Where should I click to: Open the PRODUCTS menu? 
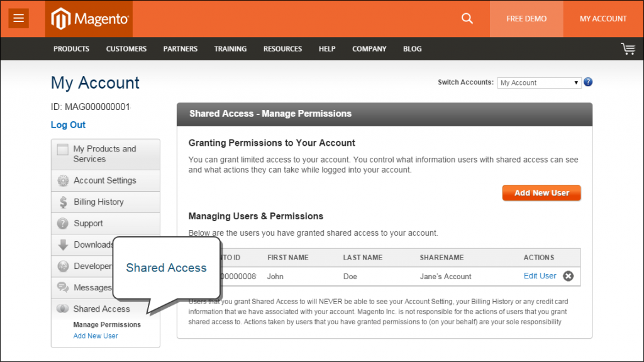[72, 49]
